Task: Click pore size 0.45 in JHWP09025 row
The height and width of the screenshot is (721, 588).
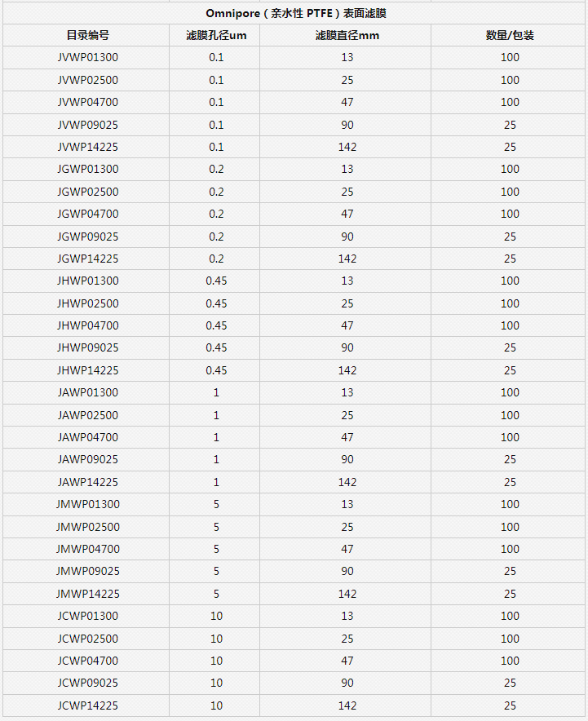Action: point(216,347)
